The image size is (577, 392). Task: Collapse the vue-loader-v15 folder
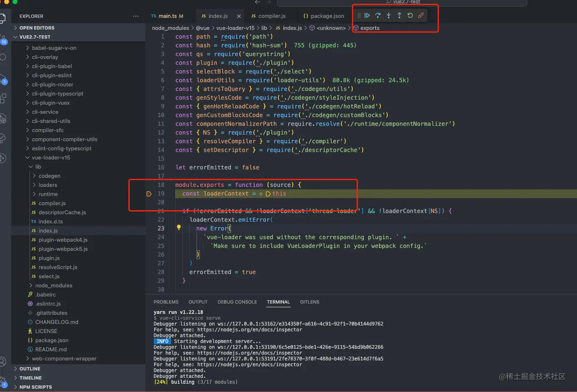point(78,158)
